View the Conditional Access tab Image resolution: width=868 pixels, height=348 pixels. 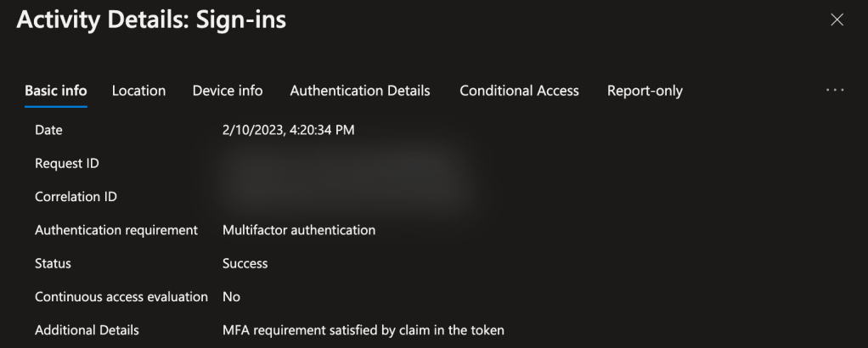coord(519,91)
